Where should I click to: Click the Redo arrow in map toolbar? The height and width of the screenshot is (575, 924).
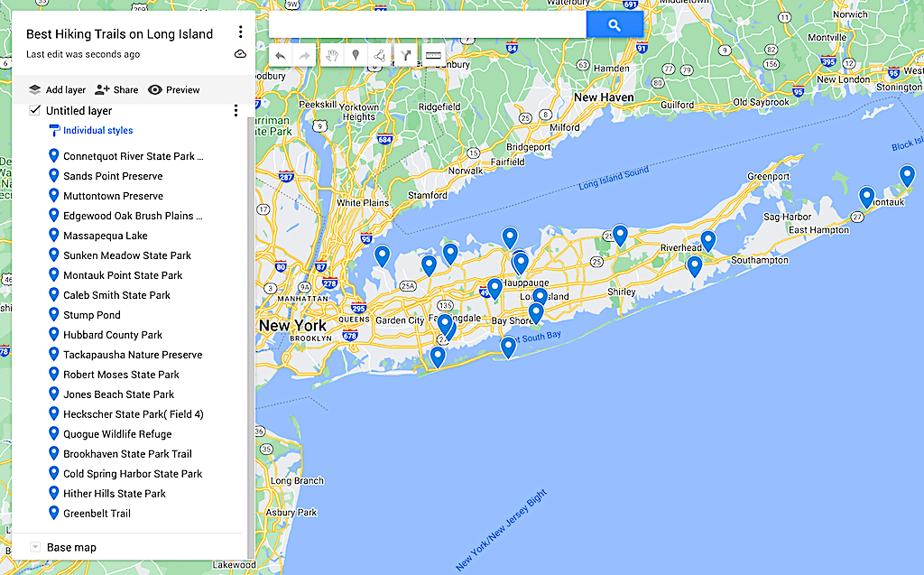(x=305, y=56)
